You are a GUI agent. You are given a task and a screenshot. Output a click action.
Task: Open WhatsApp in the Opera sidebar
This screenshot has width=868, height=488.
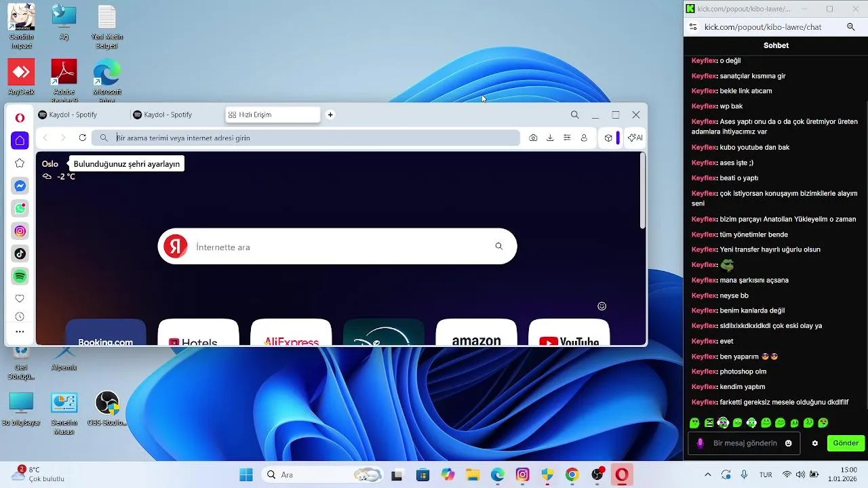click(x=20, y=209)
